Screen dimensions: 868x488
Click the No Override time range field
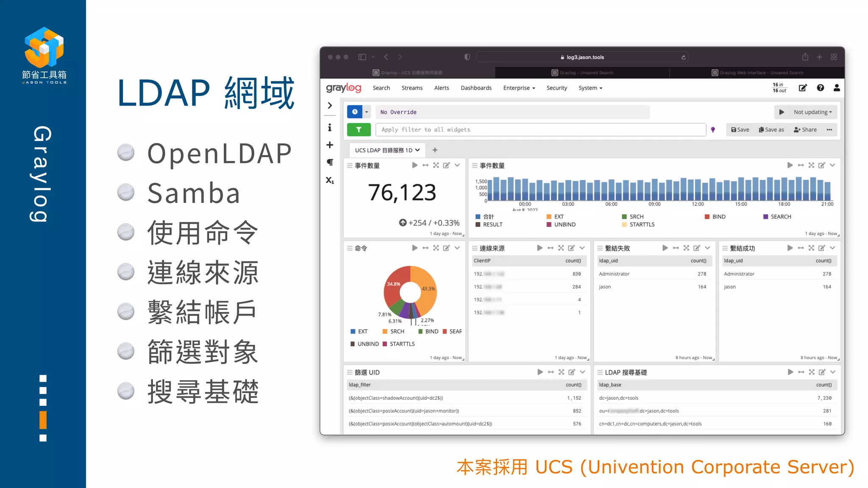tap(512, 112)
